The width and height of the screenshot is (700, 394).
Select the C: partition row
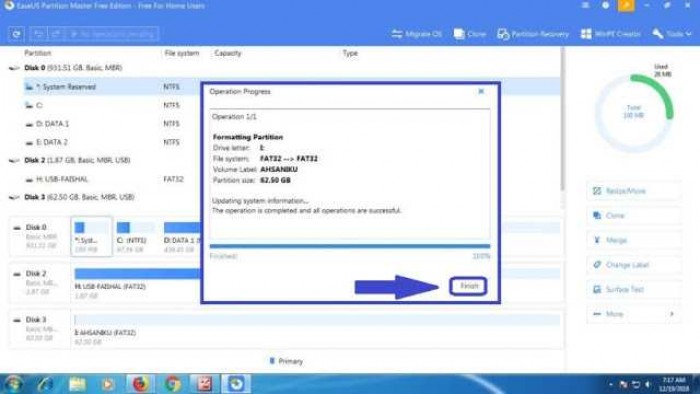point(112,105)
